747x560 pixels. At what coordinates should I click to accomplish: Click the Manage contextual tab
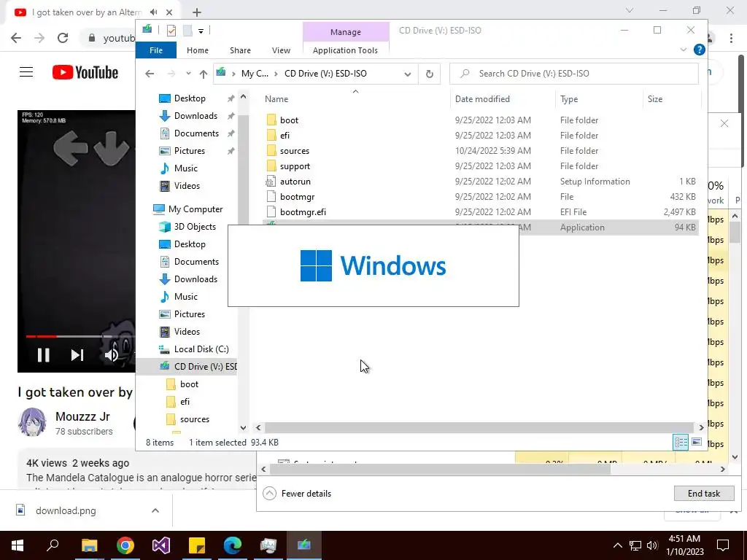[x=345, y=32]
